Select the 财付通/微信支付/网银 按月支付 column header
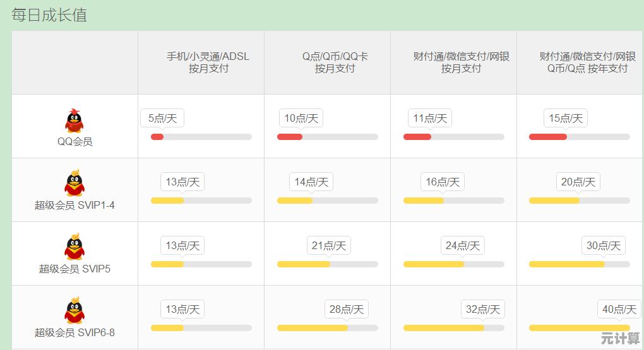Screen dimensions: 644x350 point(461,62)
